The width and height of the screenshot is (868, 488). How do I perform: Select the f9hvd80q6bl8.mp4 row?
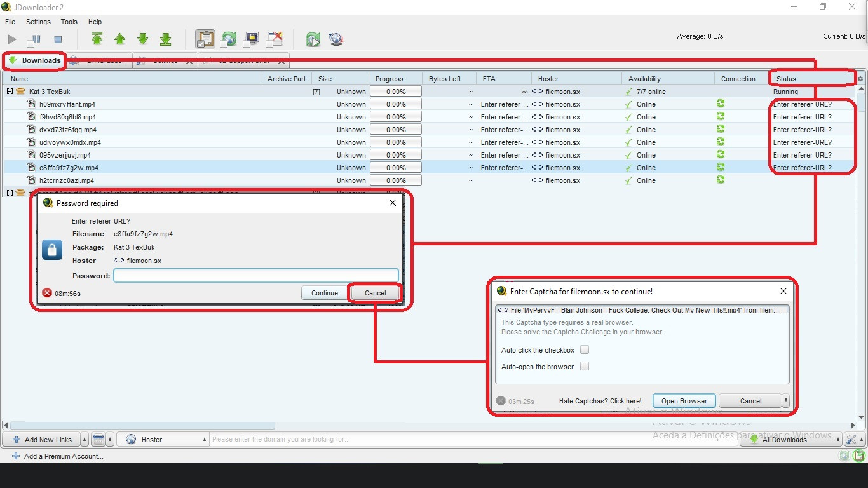[x=430, y=117]
